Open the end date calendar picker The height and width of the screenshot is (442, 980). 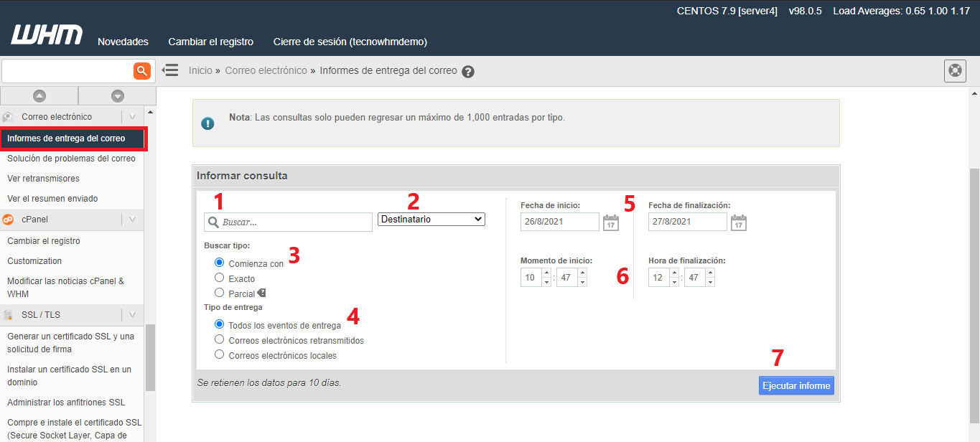coord(738,222)
